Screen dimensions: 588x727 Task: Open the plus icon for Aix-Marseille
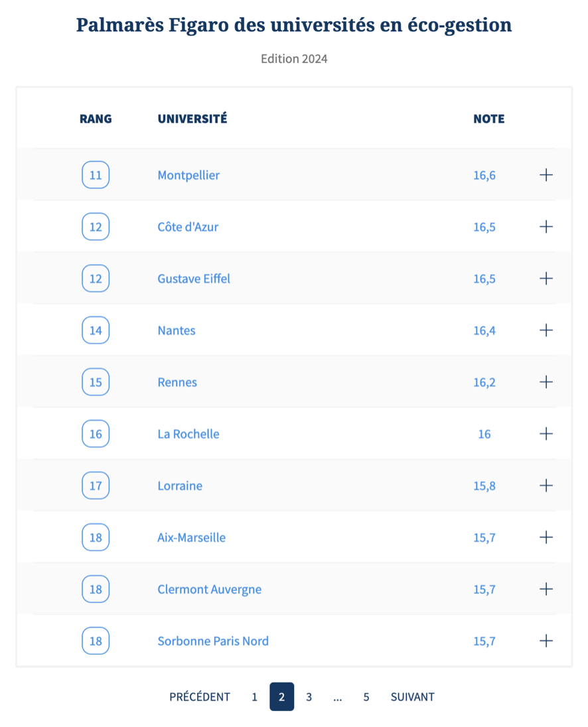[x=546, y=537]
